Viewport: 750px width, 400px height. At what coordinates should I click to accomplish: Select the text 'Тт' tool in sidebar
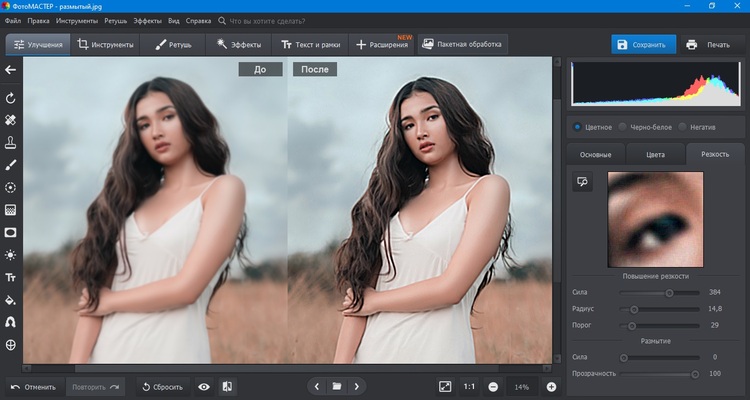11,277
